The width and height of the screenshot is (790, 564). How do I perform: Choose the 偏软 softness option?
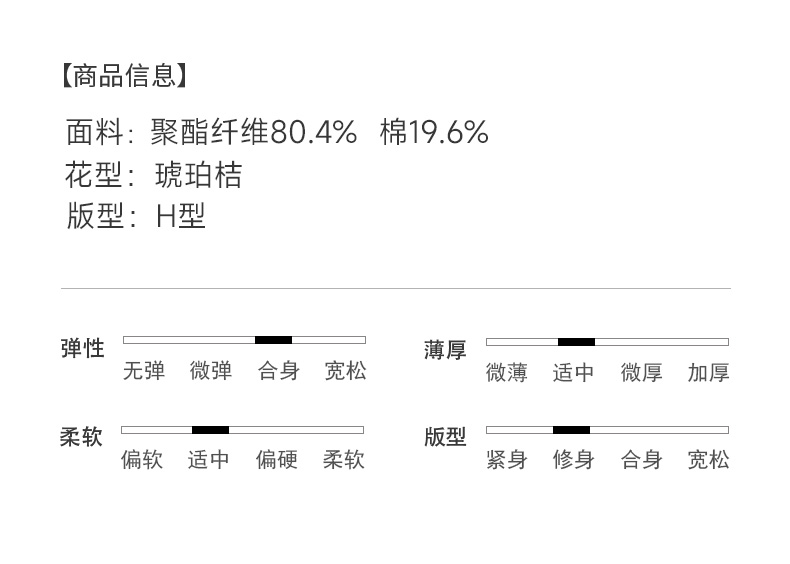pyautogui.click(x=142, y=460)
